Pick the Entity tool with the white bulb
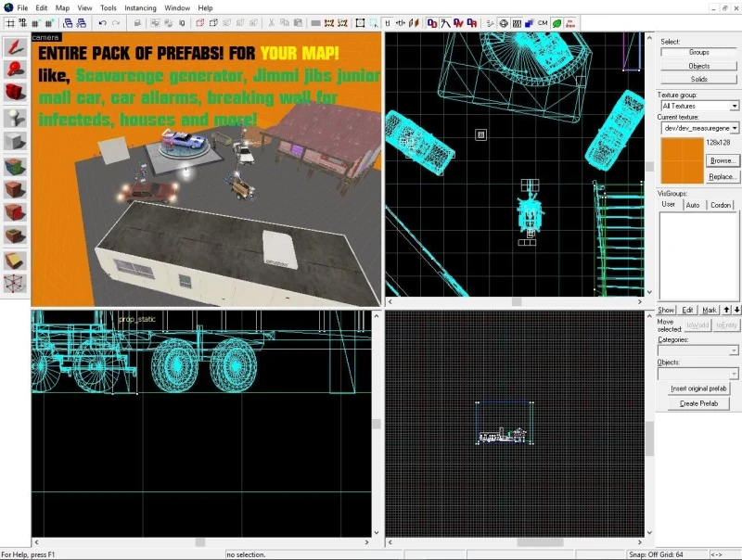Screen dimensions: 742x560 pos(15,116)
